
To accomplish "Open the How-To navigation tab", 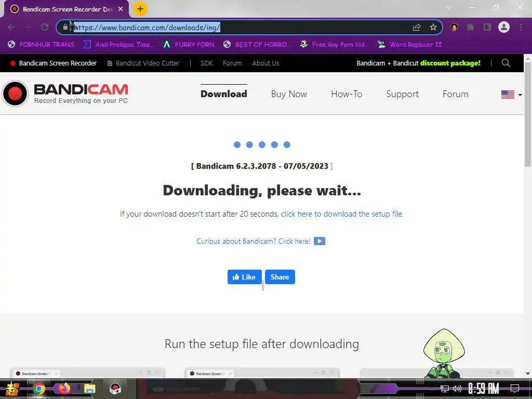I will [347, 94].
